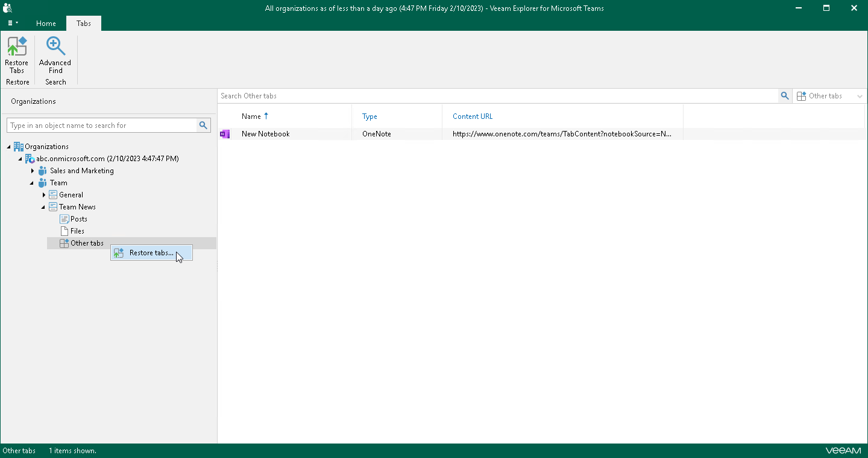Choose Restore tabs... from the context menu

(151, 253)
